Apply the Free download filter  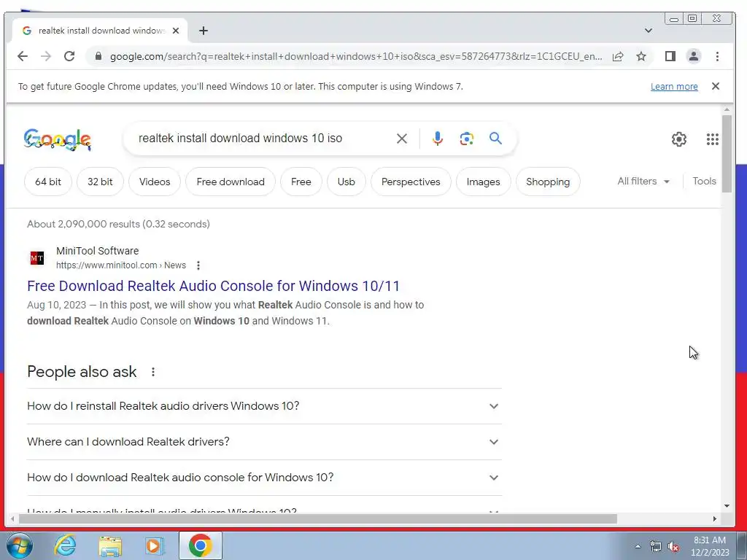(x=231, y=182)
